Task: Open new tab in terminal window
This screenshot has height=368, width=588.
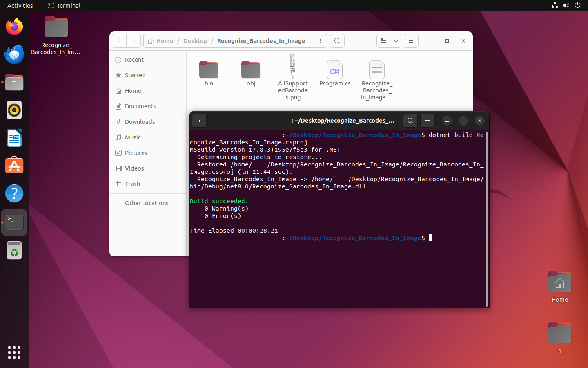Action: (x=199, y=121)
